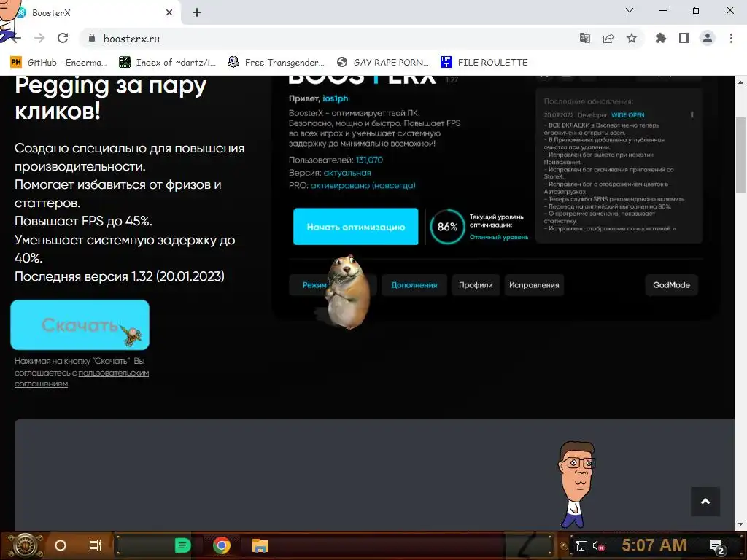Open Chrome three-dot menu
Image resolution: width=747 pixels, height=560 pixels.
click(731, 38)
